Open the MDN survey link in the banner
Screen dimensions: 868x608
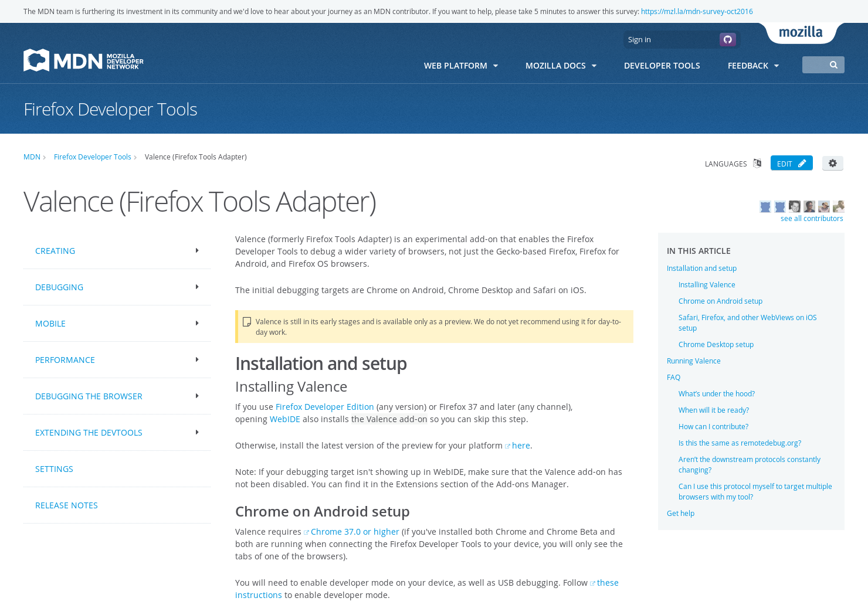coord(697,11)
